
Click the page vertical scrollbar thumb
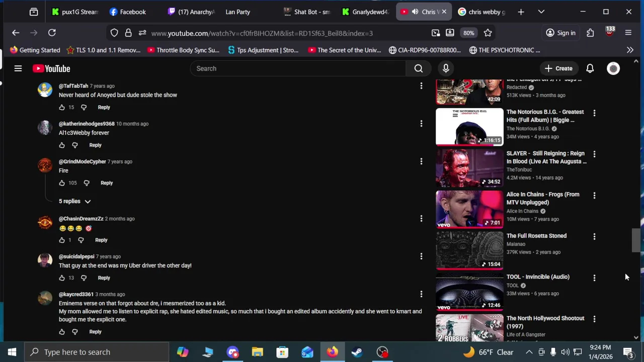pos(636,240)
